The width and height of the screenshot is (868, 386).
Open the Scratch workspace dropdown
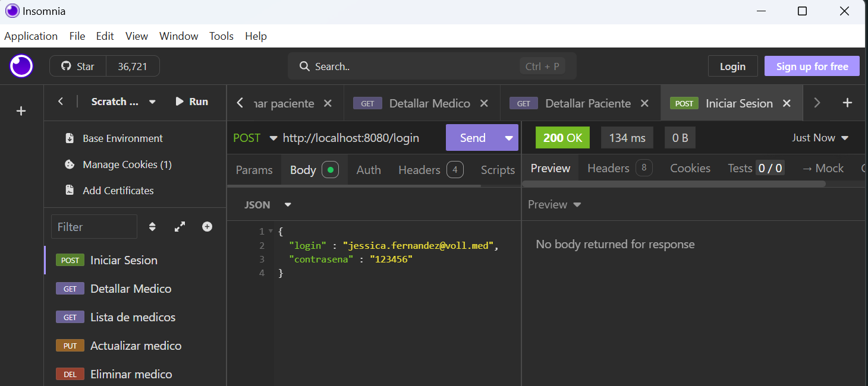point(124,102)
